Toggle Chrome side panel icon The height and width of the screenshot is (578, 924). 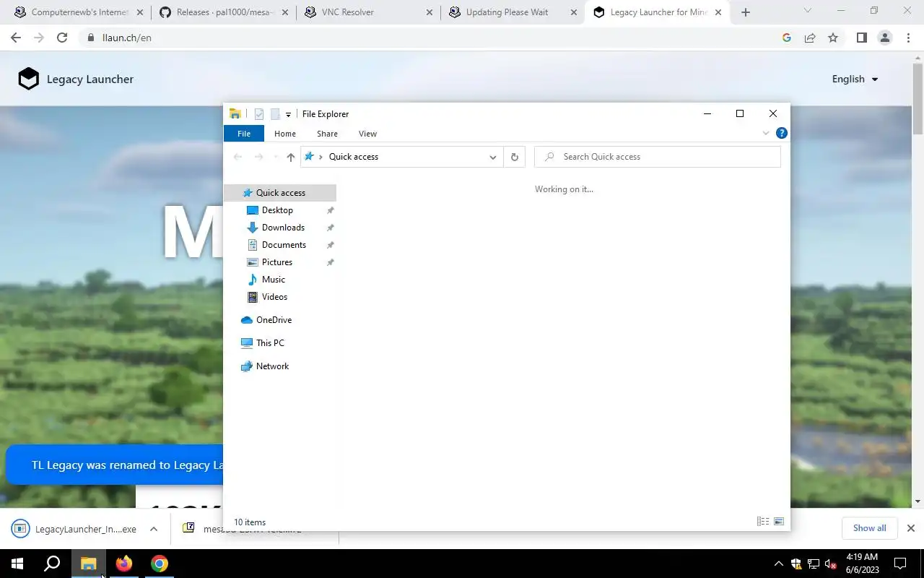pos(861,38)
